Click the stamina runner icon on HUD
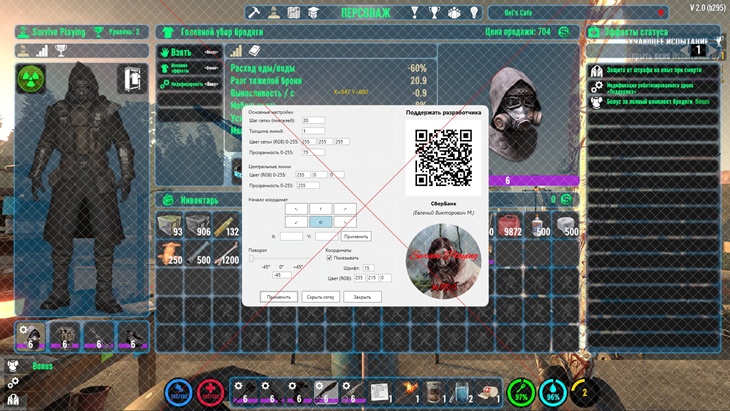730x411 pixels. tap(179, 392)
